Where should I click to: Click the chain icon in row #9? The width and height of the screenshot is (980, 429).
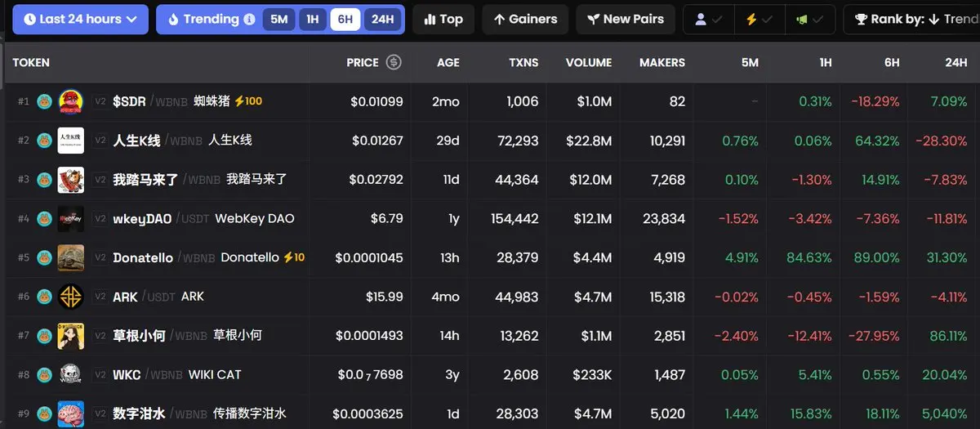click(44, 413)
